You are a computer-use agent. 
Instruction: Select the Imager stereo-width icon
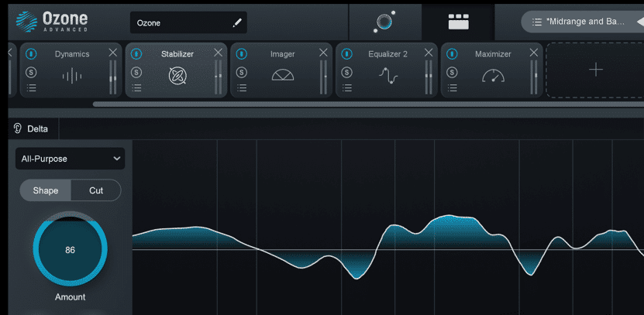283,74
